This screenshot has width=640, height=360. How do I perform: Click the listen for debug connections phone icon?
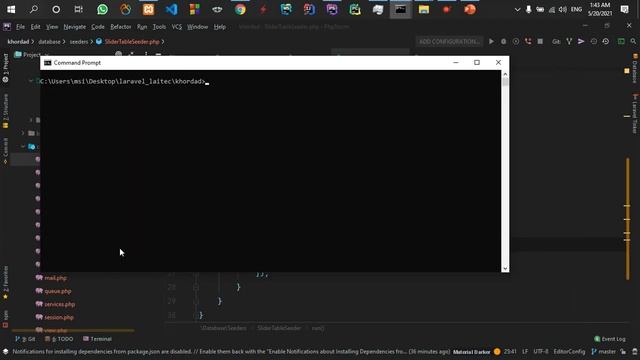coord(528,42)
